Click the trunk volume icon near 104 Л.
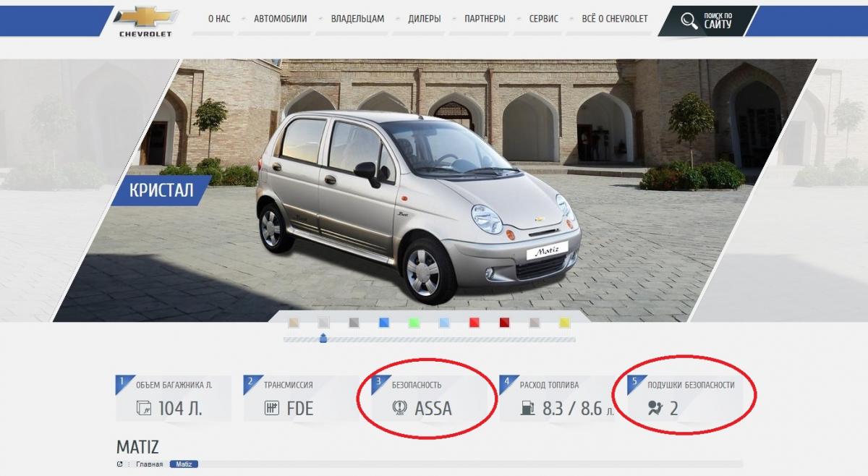This screenshot has width=868, height=476. (144, 408)
